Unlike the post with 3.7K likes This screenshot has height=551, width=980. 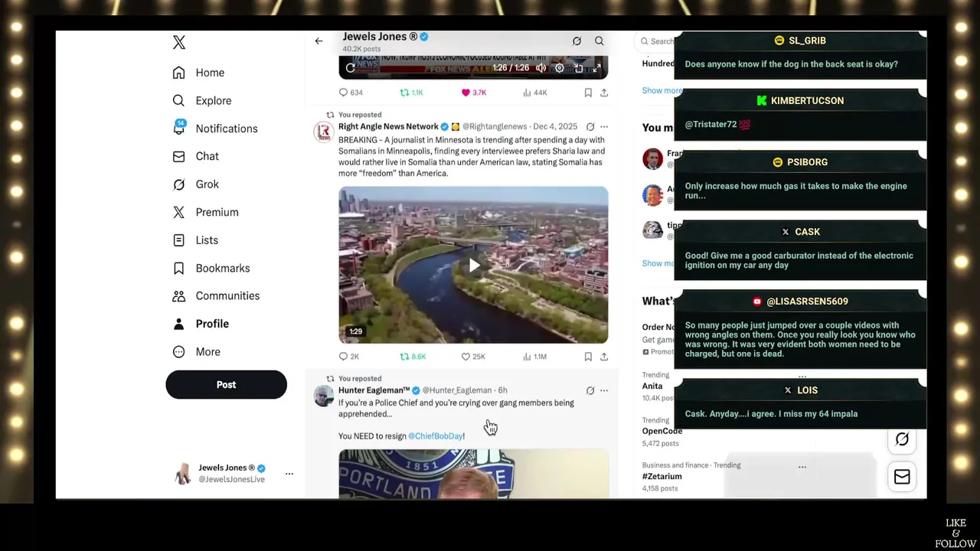(473, 93)
